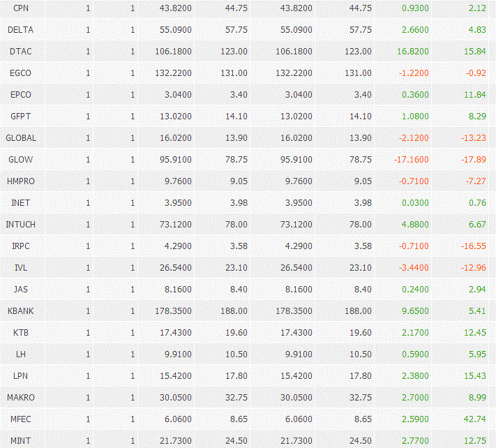Click first 178.3500 cost in KBANK row
496x448 pixels.
173,311
